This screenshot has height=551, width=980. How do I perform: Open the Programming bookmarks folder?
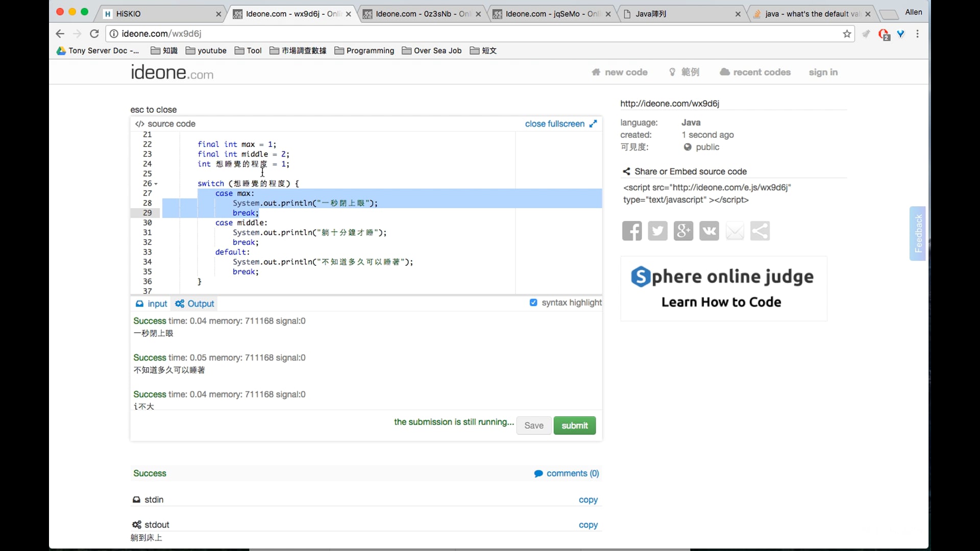pyautogui.click(x=364, y=51)
